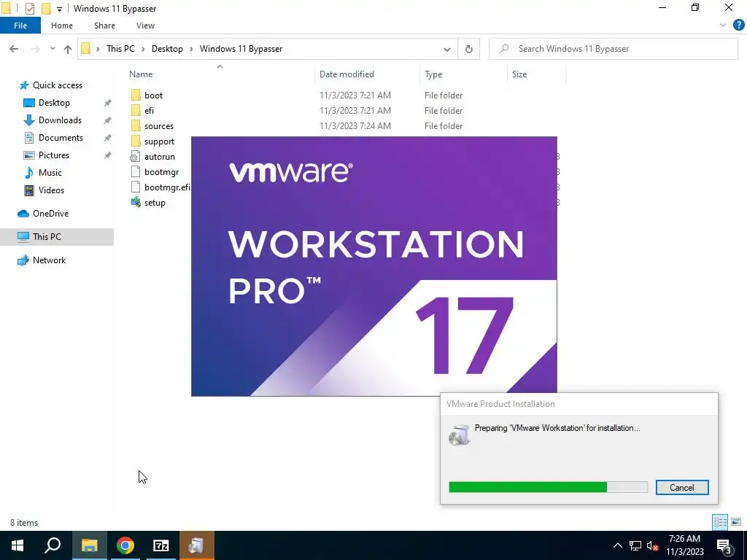Open the muted volume tray icon
This screenshot has width=747, height=560.
pos(652,545)
